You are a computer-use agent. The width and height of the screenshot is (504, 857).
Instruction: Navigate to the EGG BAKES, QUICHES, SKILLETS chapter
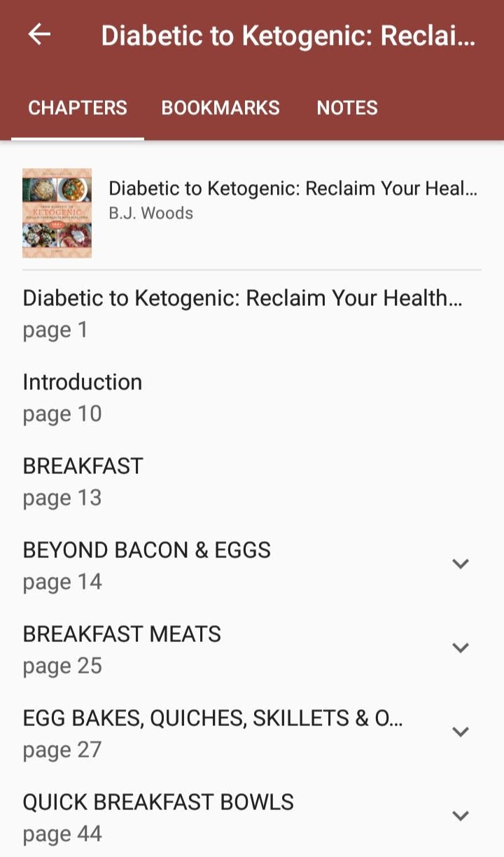(213, 718)
